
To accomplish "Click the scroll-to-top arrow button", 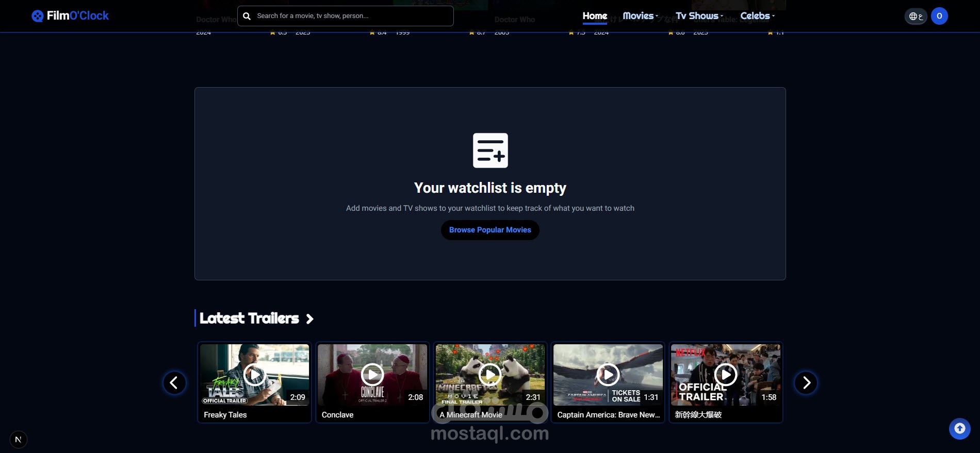I will [x=960, y=428].
